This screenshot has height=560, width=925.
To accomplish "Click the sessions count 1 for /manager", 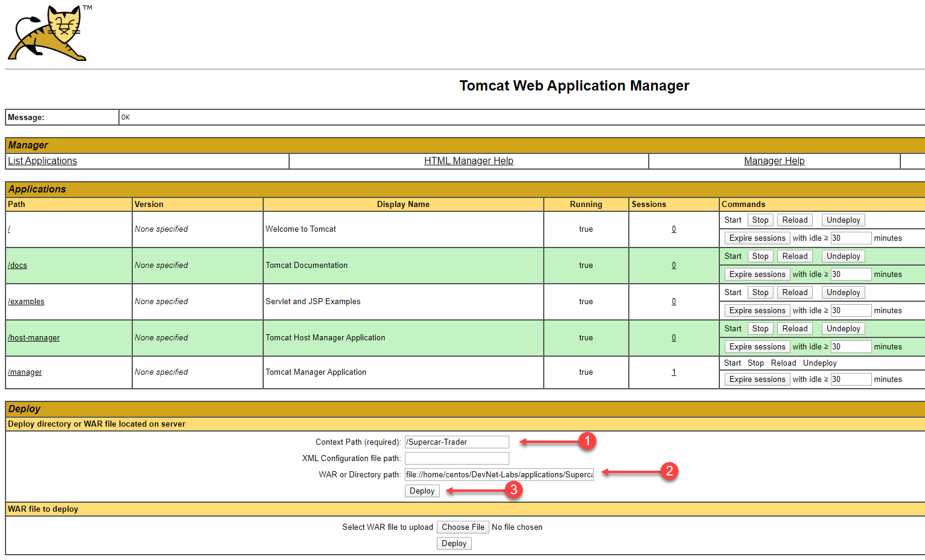I will [674, 372].
